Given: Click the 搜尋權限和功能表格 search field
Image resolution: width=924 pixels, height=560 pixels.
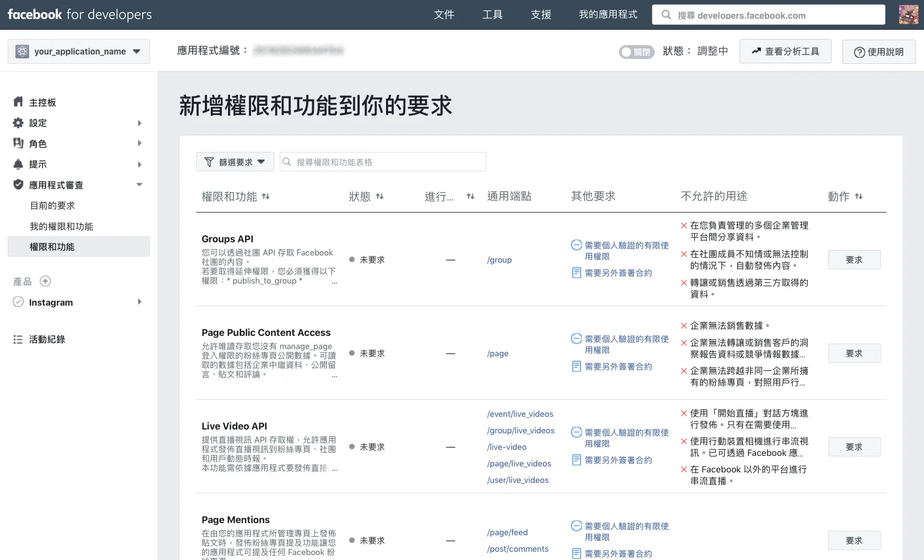Looking at the screenshot, I should (x=383, y=162).
